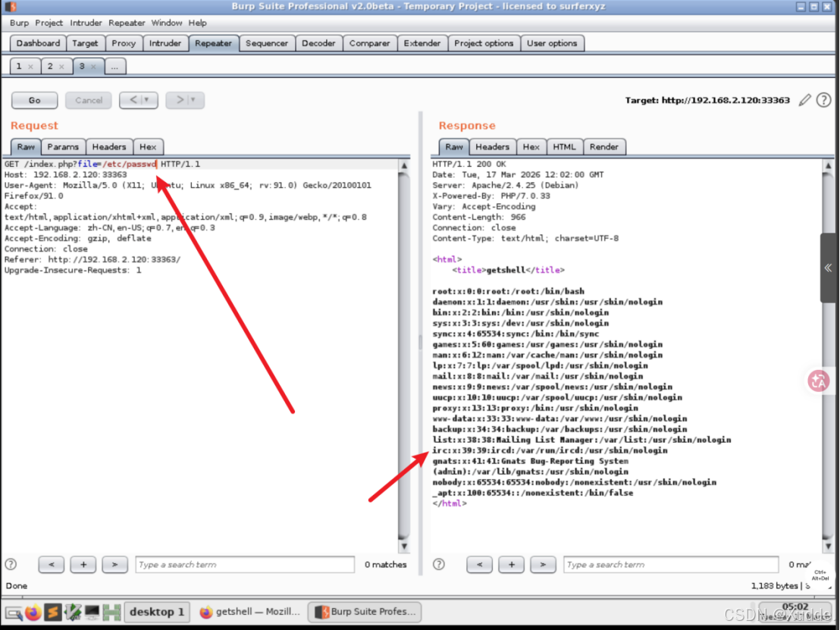Select Repeater sub-tab 2

(x=50, y=67)
